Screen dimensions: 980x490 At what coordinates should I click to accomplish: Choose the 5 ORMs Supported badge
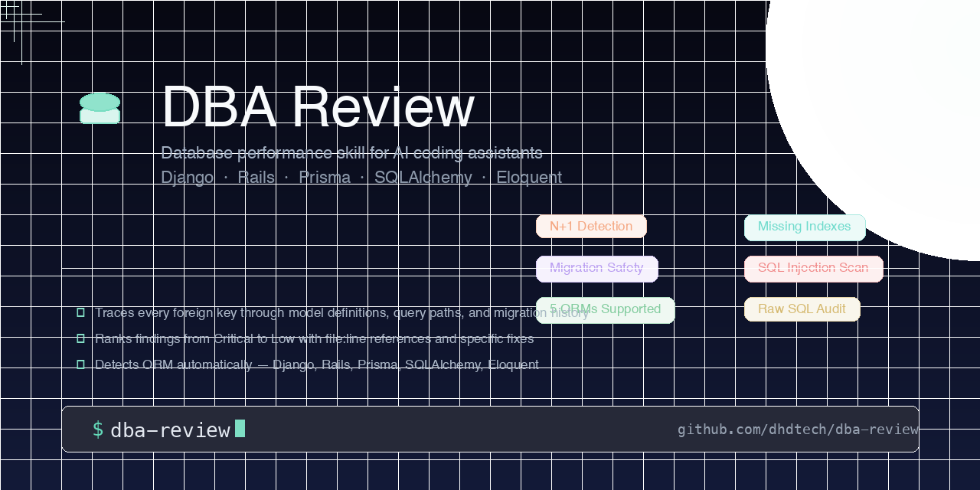(605, 309)
